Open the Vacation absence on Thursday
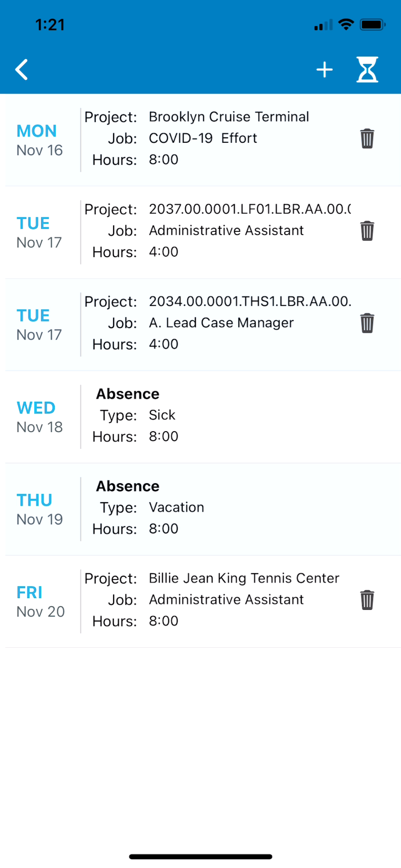 [200, 509]
